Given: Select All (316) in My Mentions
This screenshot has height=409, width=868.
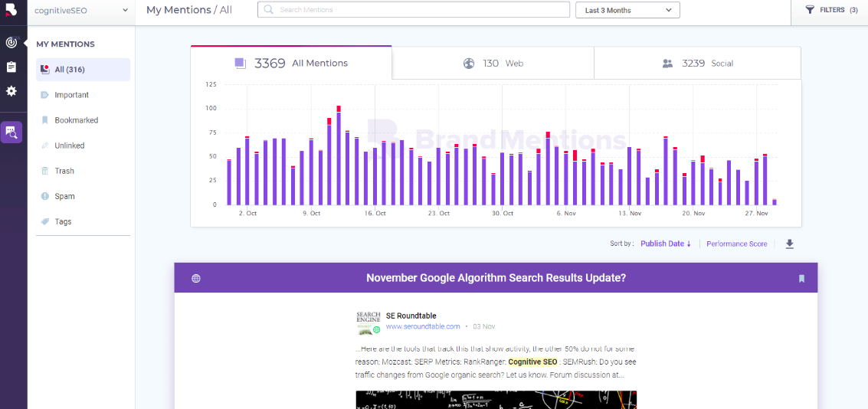Looking at the screenshot, I should tap(83, 70).
